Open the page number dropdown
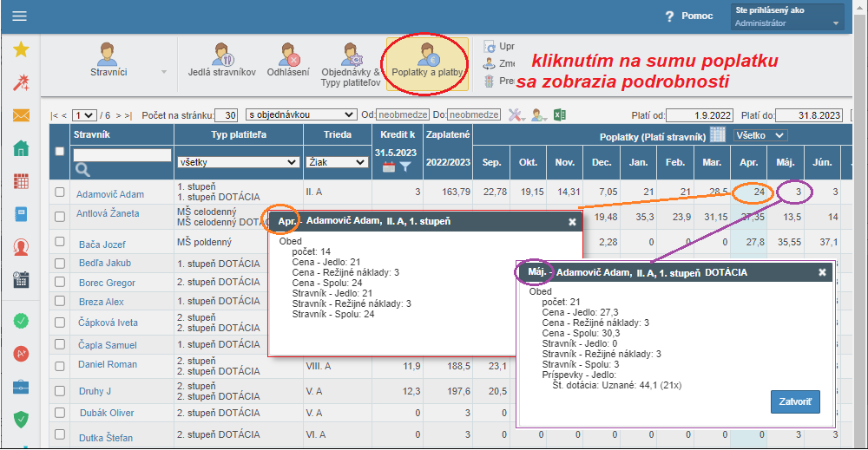 coord(84,115)
